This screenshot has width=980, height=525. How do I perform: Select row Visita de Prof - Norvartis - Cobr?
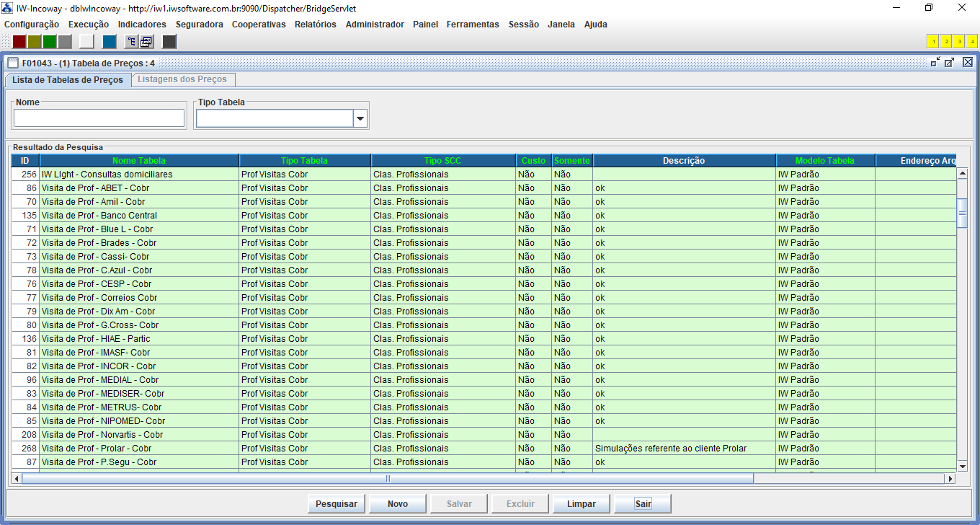(484, 435)
